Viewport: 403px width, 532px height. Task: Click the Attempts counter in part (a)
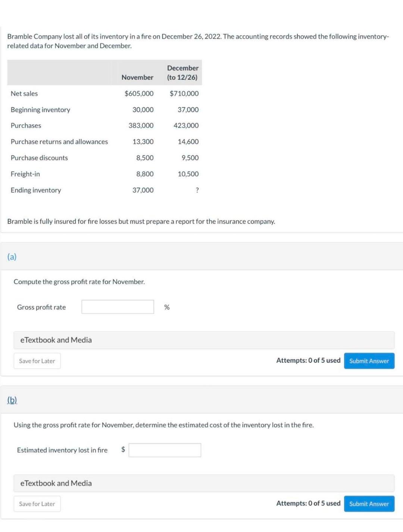point(308,360)
